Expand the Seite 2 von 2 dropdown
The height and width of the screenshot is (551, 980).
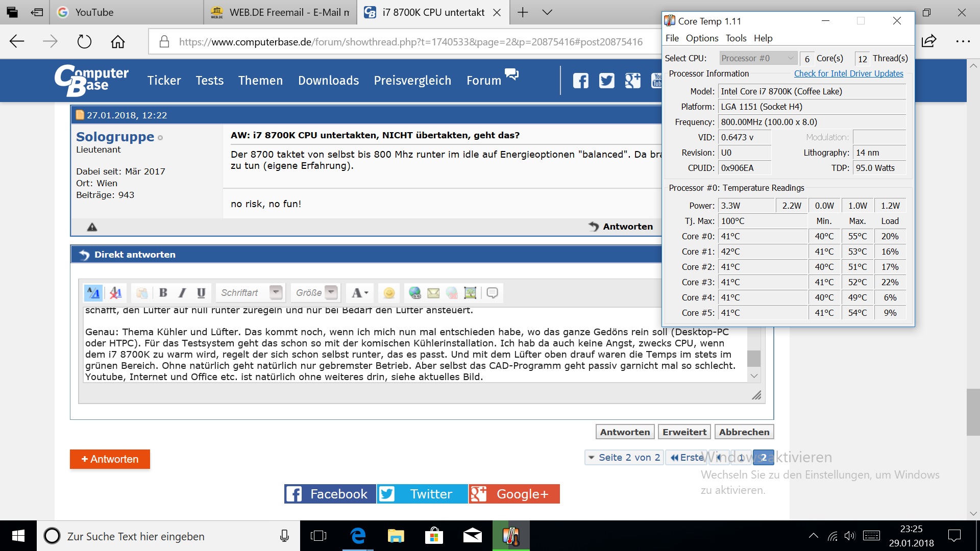[x=624, y=458]
